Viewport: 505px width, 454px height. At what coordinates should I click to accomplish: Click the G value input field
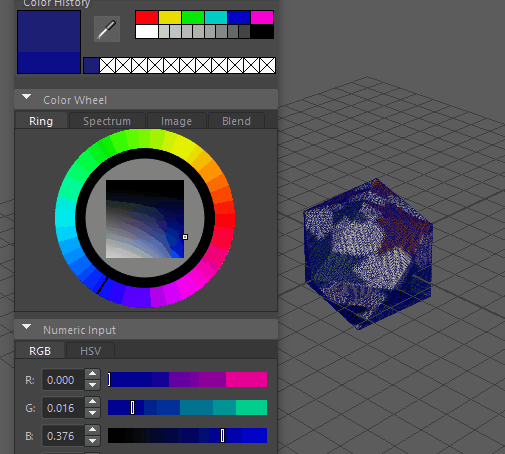[63, 408]
